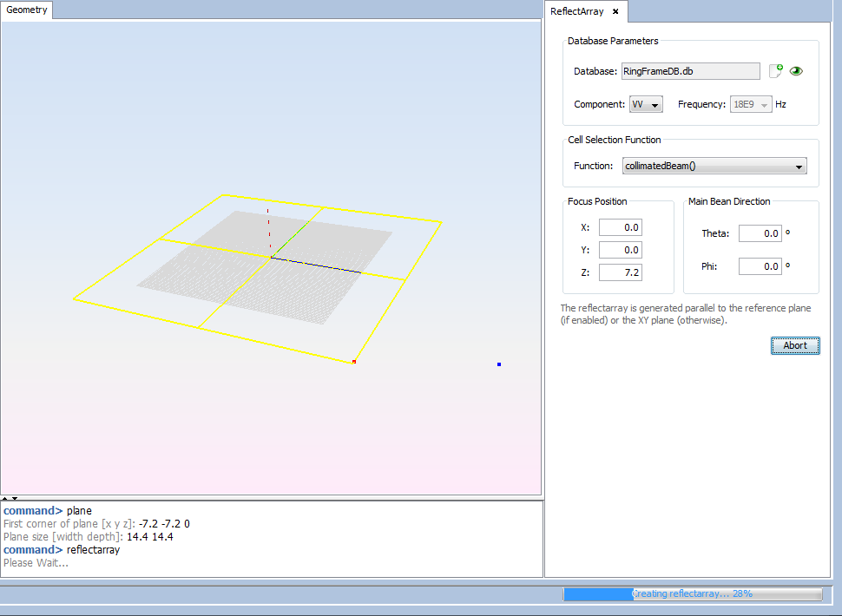842x616 pixels.
Task: Click the Focus Position X field
Action: [x=620, y=227]
